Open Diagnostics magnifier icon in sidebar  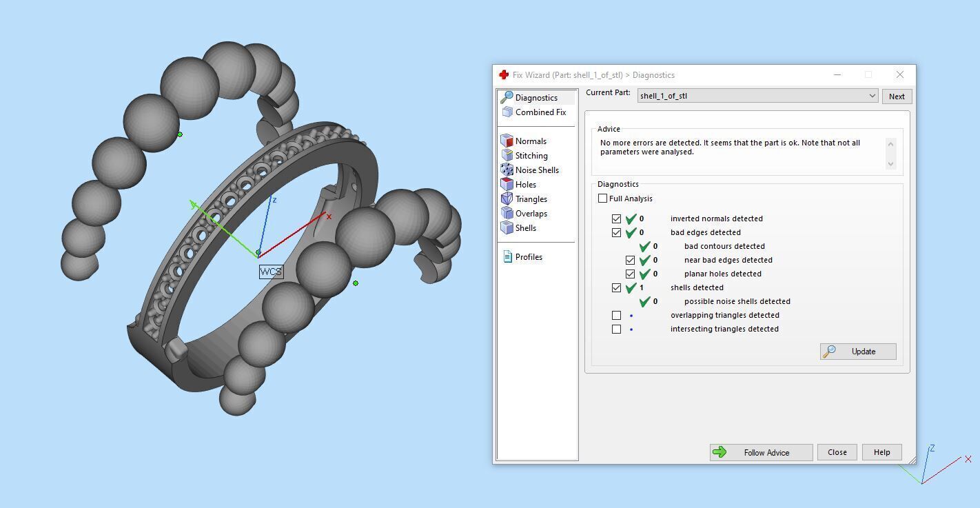pyautogui.click(x=507, y=97)
